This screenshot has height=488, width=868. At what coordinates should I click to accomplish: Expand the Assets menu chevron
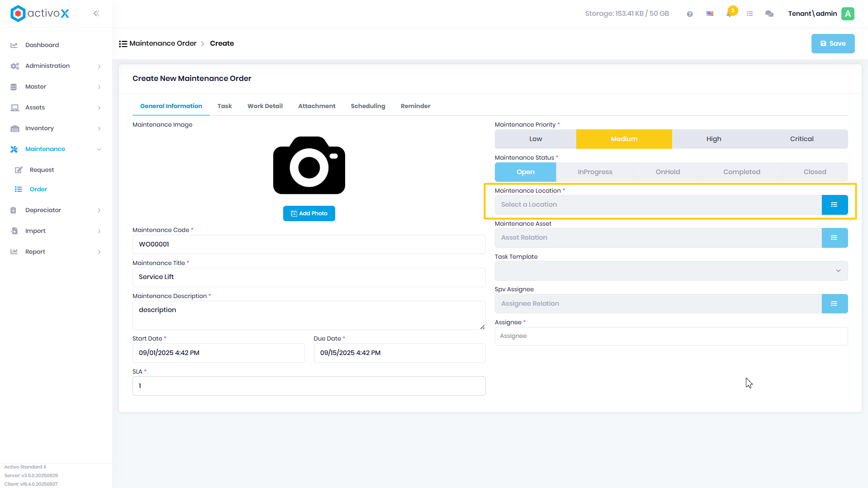click(99, 108)
